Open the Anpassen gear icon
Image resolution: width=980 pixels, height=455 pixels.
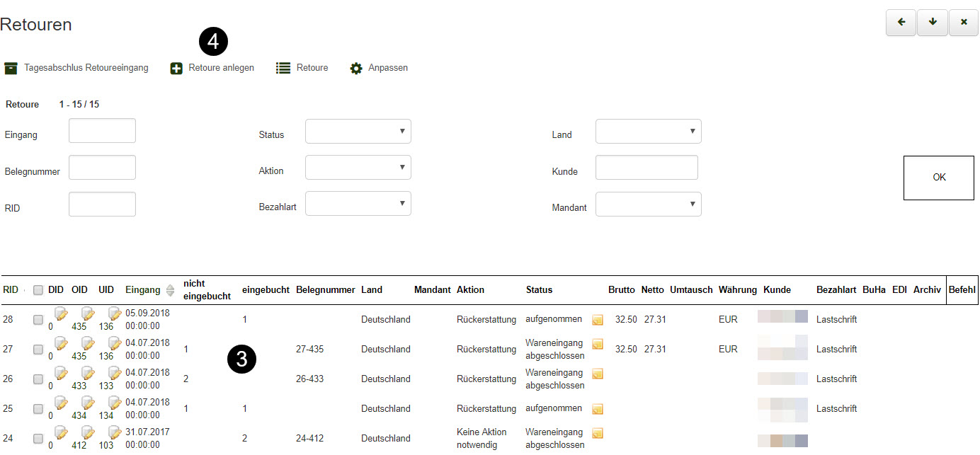pyautogui.click(x=356, y=69)
